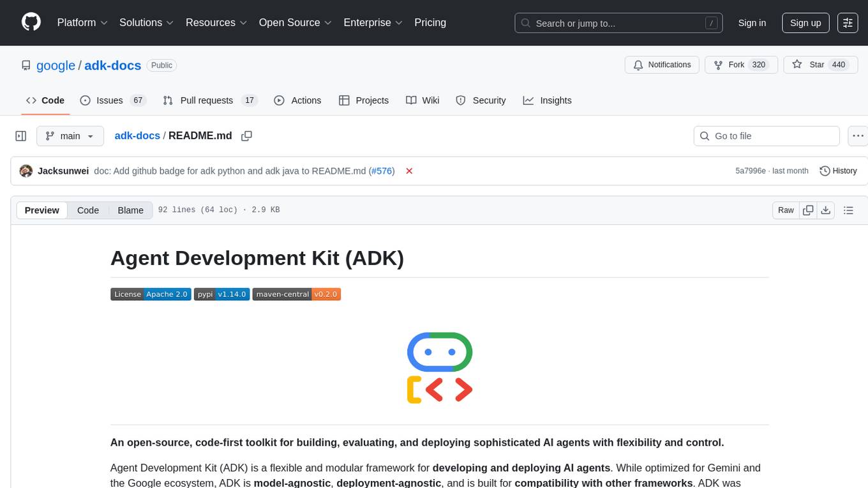Viewport: 868px width, 488px height.
Task: Focus the Go to file input
Action: pyautogui.click(x=767, y=136)
